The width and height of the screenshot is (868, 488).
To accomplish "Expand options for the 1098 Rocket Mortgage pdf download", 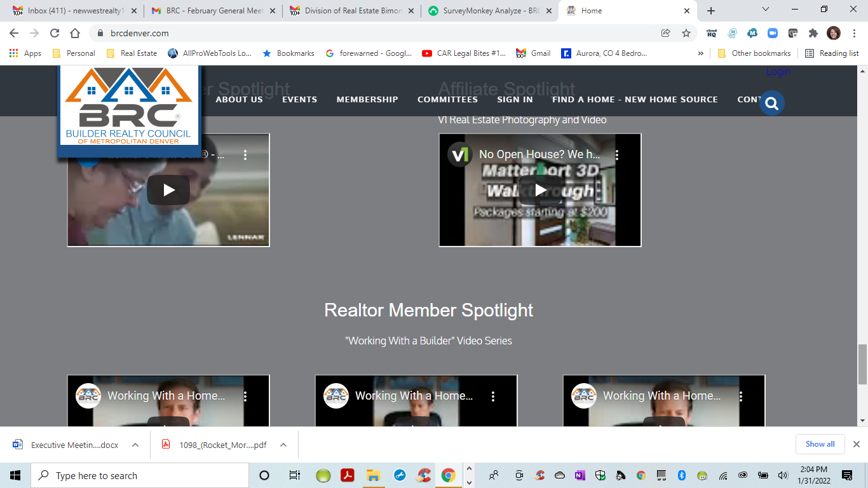I will (283, 445).
